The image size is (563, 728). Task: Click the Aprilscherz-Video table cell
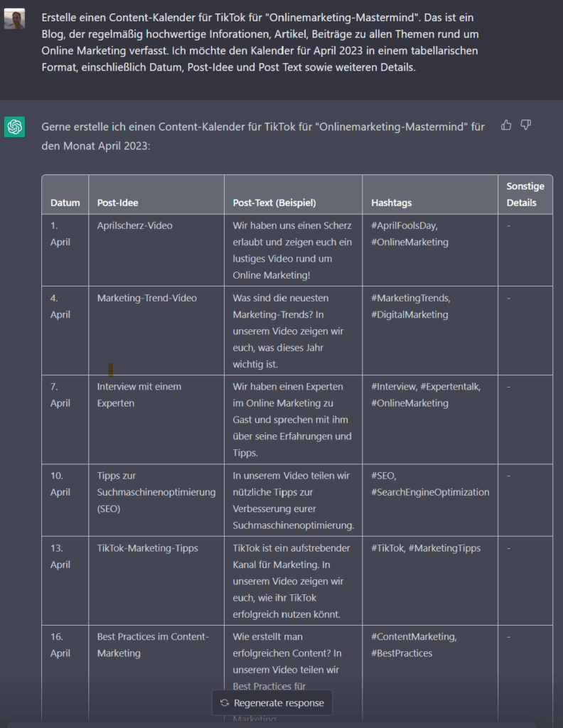134,226
